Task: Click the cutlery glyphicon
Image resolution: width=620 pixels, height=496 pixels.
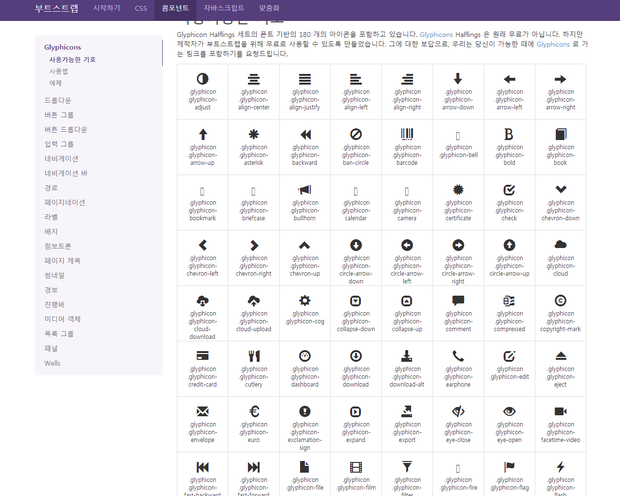Action: pyautogui.click(x=254, y=356)
